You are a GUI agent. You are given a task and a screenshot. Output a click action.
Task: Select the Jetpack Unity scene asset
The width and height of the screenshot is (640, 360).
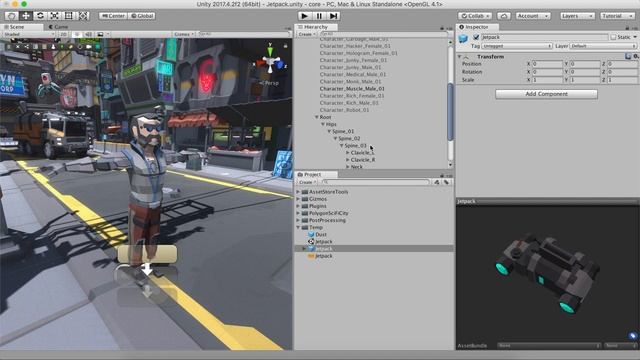pyautogui.click(x=320, y=242)
